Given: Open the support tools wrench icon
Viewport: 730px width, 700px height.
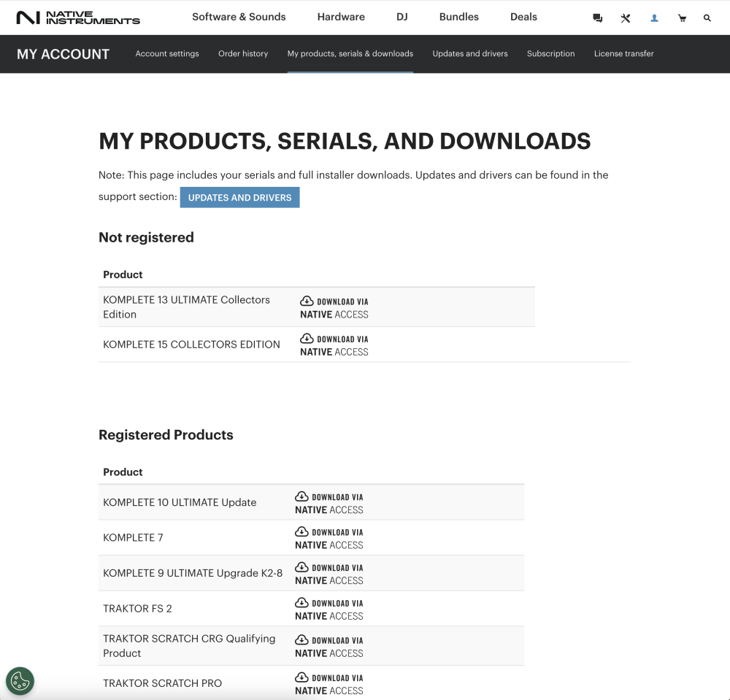Looking at the screenshot, I should click(x=626, y=18).
